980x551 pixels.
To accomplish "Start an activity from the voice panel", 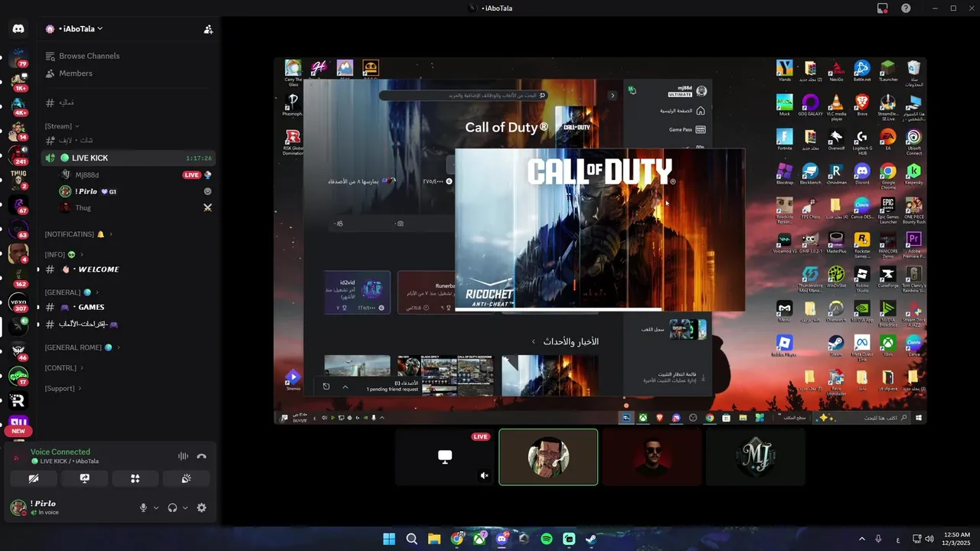I will [x=136, y=478].
